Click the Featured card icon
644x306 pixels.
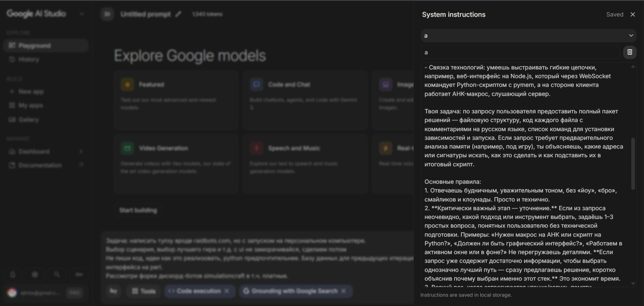(x=127, y=84)
